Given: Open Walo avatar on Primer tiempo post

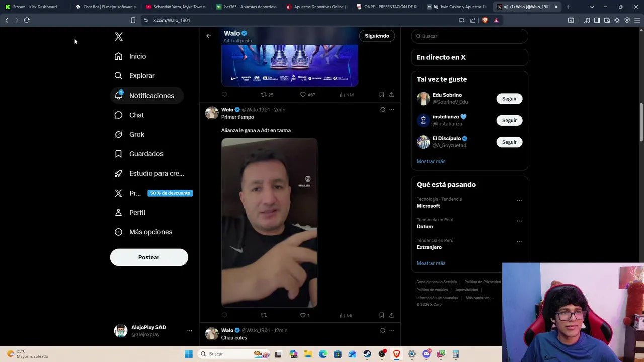Looking at the screenshot, I should (212, 113).
